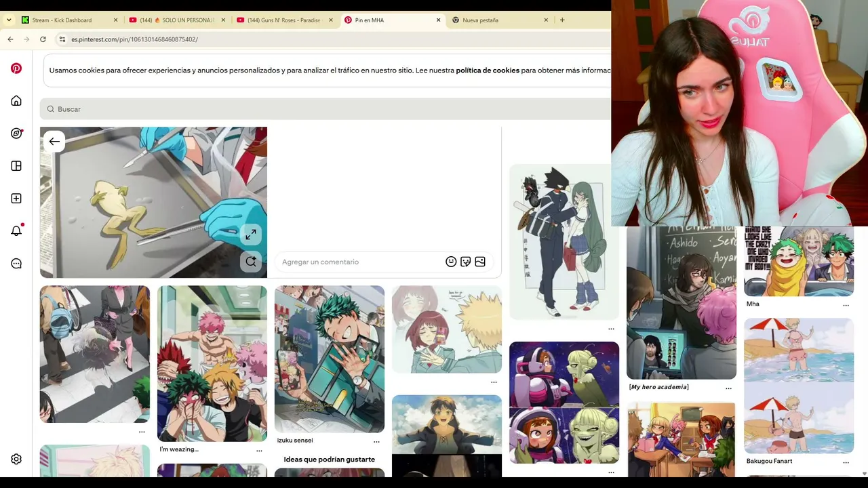Open the izuku sensei pin image
The width and height of the screenshot is (868, 488).
[330, 359]
